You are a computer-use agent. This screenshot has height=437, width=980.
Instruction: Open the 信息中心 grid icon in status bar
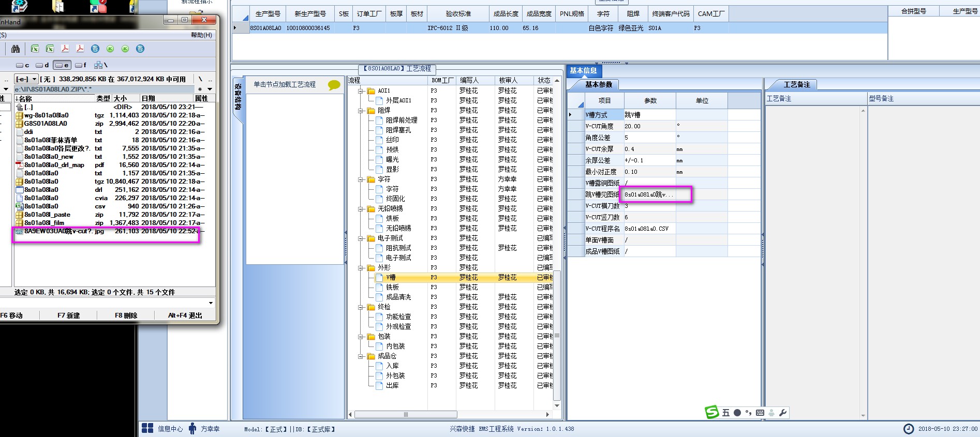pos(147,428)
